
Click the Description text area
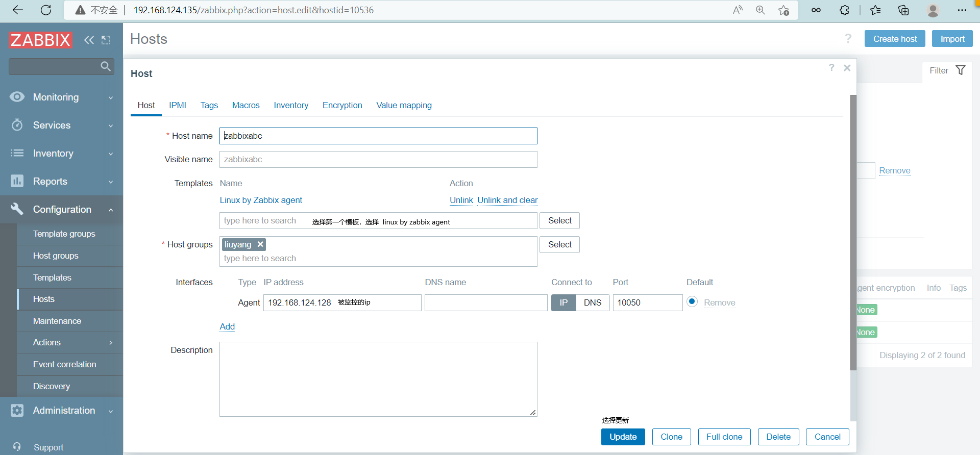click(x=378, y=379)
